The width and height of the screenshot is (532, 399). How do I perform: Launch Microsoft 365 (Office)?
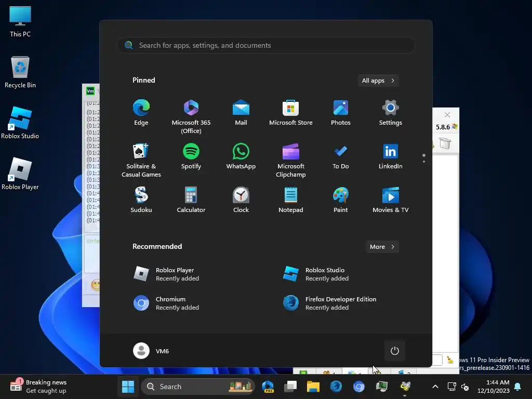[191, 117]
